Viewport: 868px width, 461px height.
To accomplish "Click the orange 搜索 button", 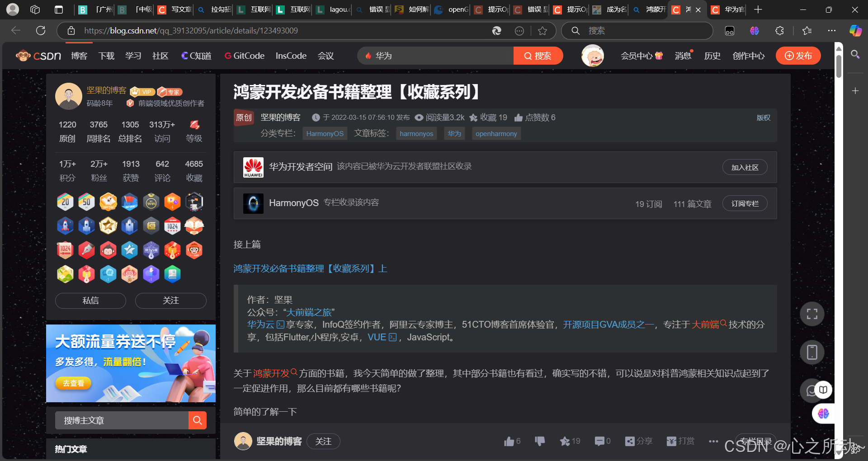I will tap(538, 56).
